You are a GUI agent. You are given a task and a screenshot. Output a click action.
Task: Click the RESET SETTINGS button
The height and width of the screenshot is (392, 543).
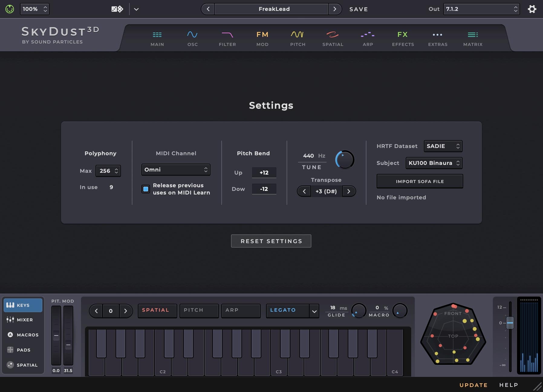271,241
